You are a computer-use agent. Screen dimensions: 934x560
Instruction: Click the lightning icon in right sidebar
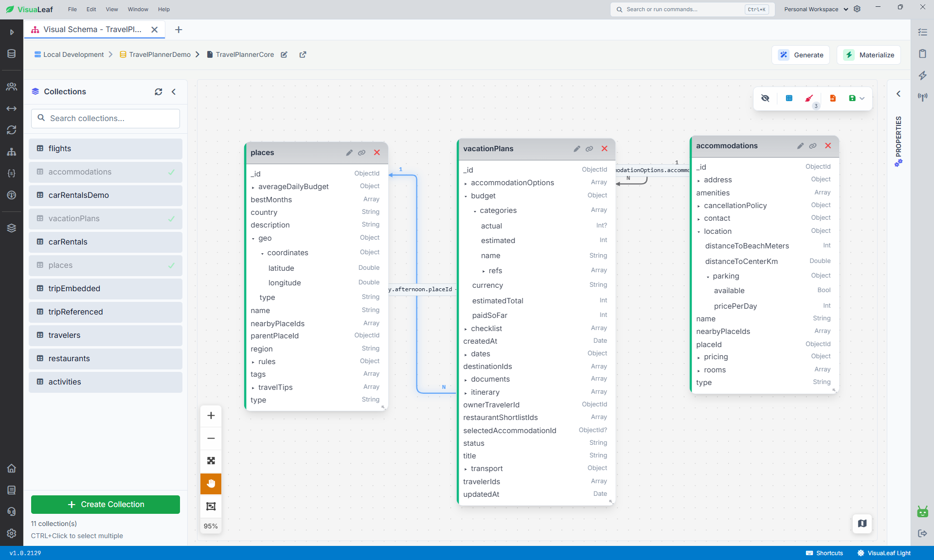click(922, 75)
